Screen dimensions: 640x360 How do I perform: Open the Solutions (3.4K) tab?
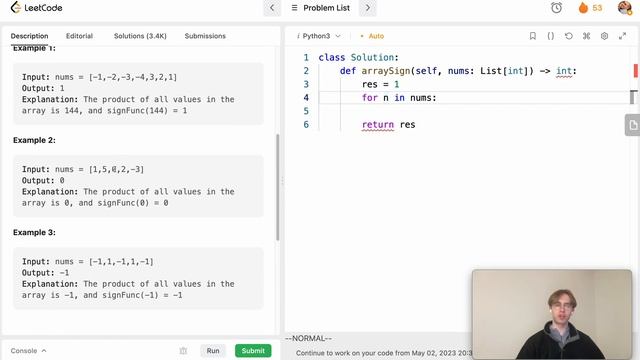pos(140,36)
